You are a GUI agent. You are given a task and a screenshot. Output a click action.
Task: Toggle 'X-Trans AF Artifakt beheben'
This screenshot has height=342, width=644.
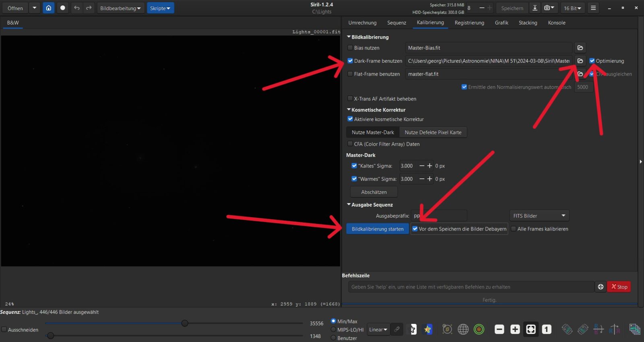[350, 98]
